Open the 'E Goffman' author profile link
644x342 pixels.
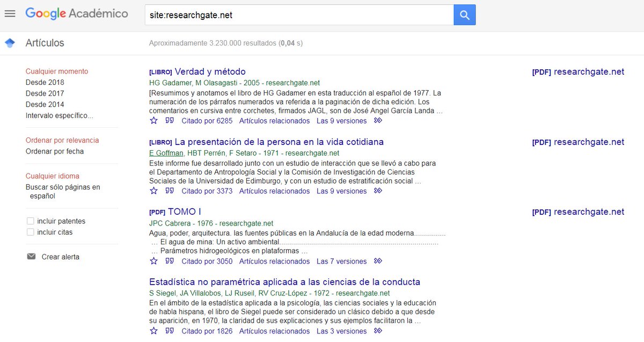click(x=166, y=153)
